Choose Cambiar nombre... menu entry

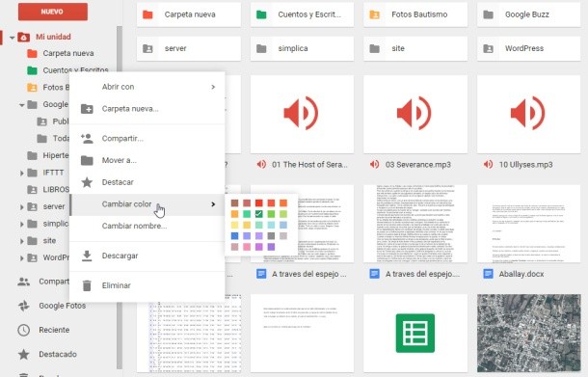[x=147, y=226]
